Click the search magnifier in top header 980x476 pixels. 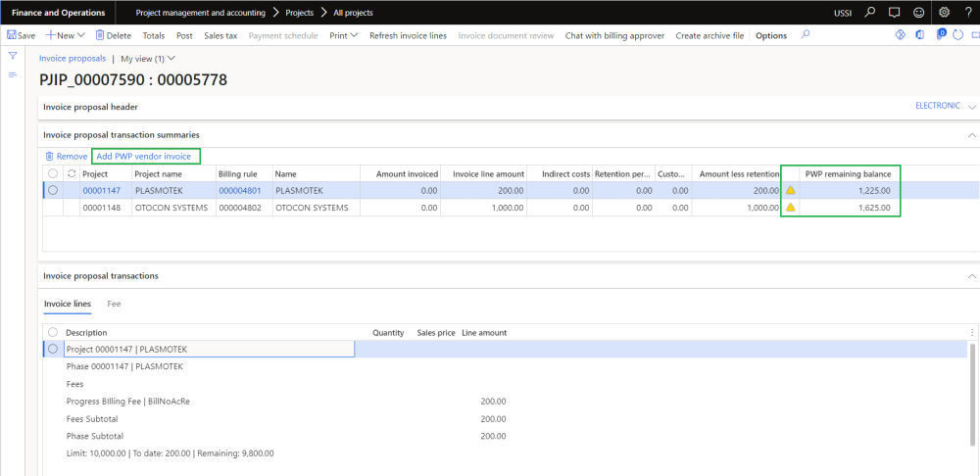pos(868,13)
